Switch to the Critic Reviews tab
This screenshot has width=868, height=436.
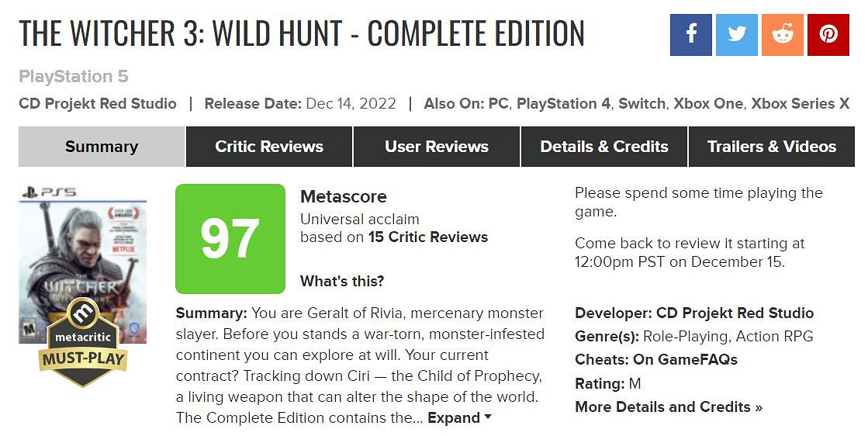(x=269, y=147)
